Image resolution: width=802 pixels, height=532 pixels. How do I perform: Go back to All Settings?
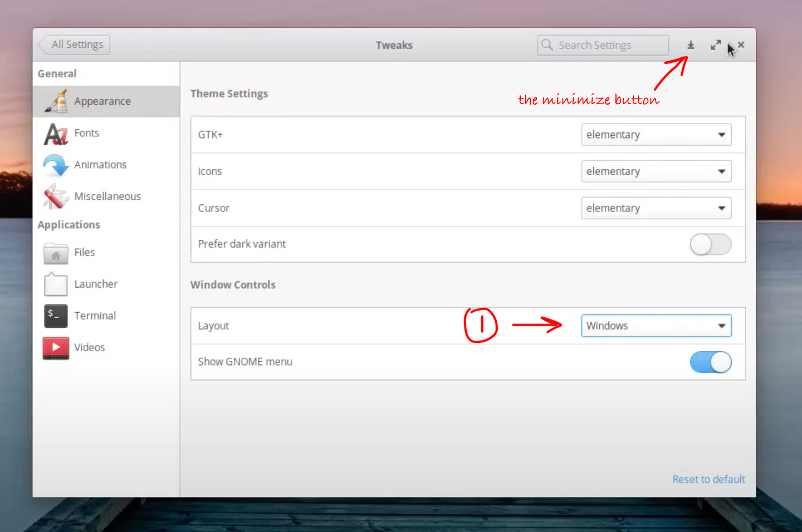tap(75, 45)
